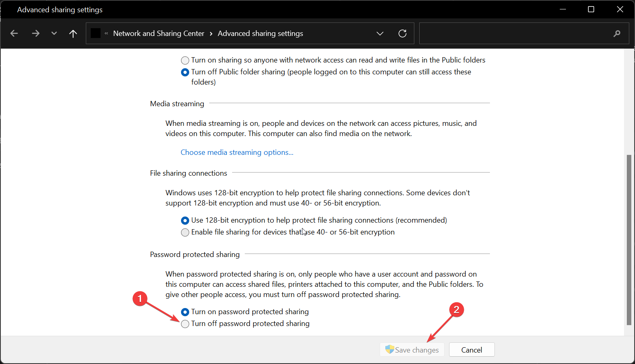Show hidden breadcrumb locations via double chevron
The height and width of the screenshot is (364, 635).
coord(106,33)
